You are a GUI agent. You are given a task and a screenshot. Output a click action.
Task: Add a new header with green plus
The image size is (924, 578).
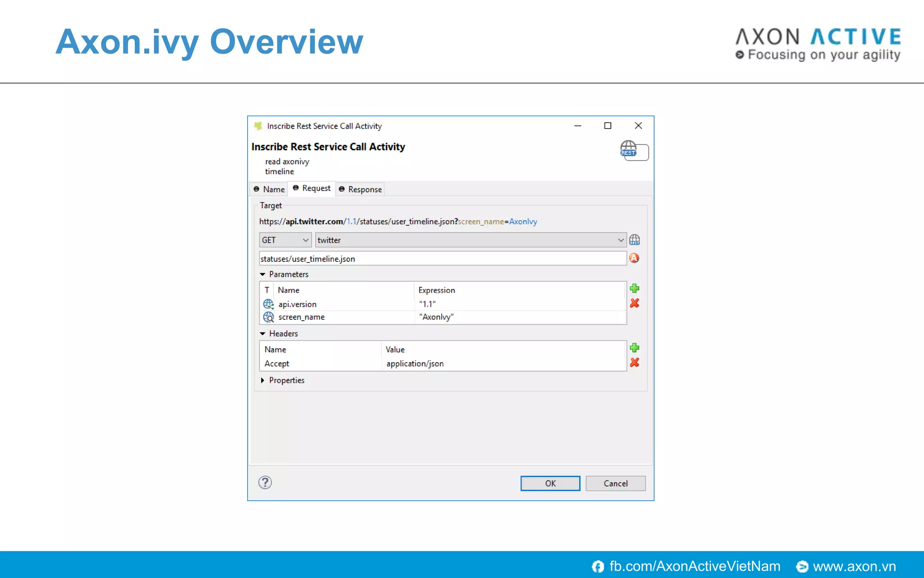click(634, 348)
